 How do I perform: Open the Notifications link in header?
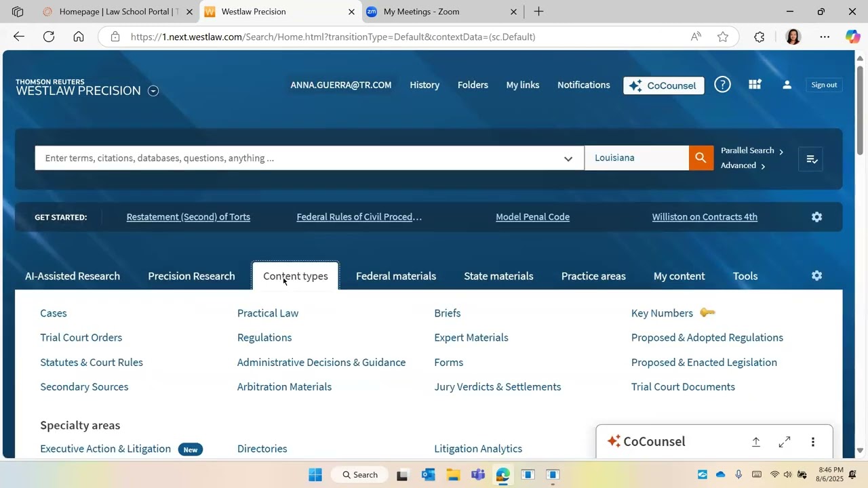(584, 85)
